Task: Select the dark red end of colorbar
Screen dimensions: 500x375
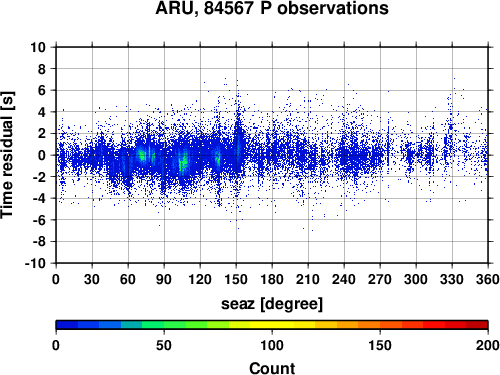Action: click(x=477, y=325)
